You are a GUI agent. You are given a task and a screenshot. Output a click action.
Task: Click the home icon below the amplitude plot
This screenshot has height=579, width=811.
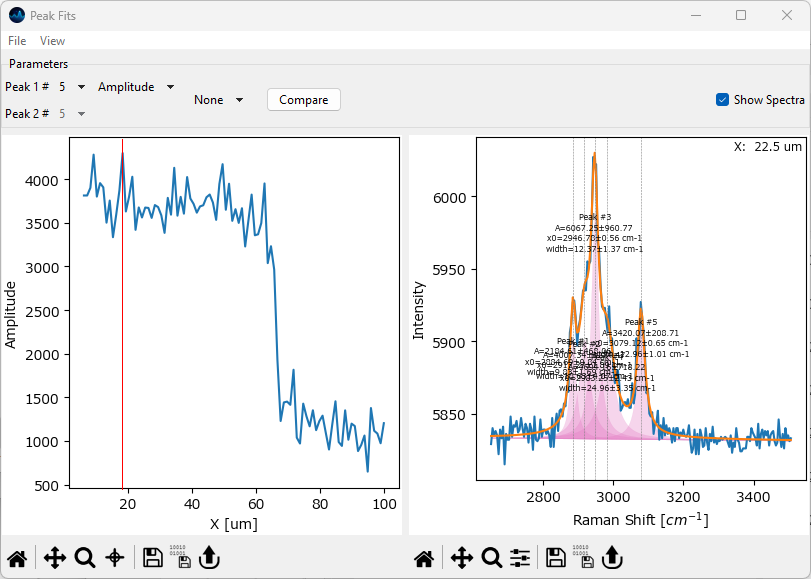17,558
